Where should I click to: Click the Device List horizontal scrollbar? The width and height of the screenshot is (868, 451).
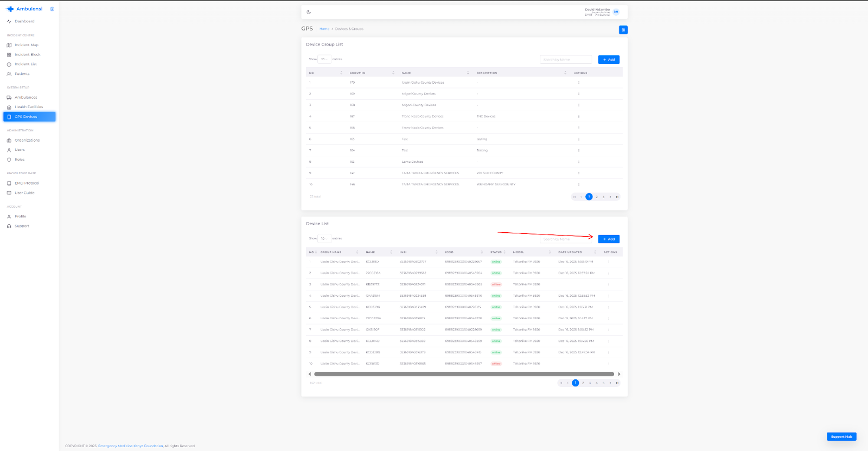tap(464, 374)
